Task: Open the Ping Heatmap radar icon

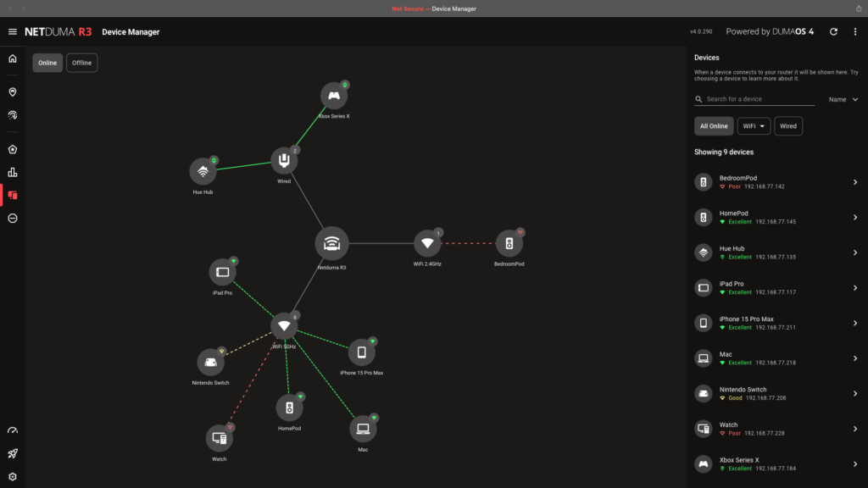Action: 12,115
